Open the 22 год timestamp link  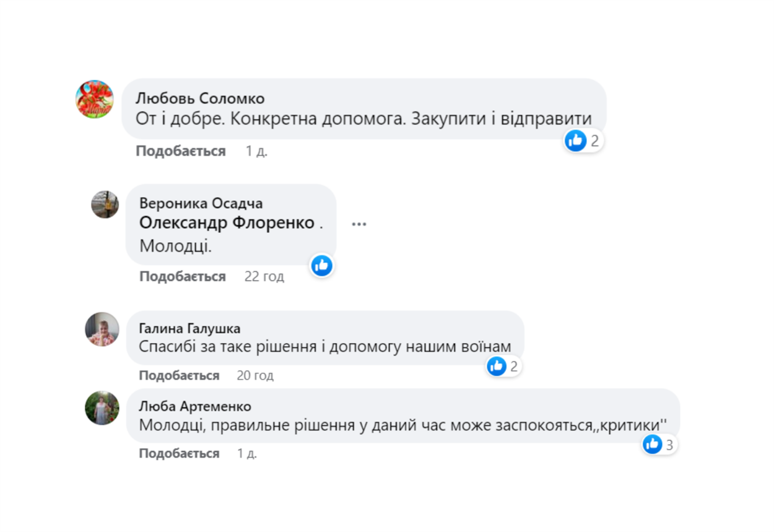[x=264, y=276]
